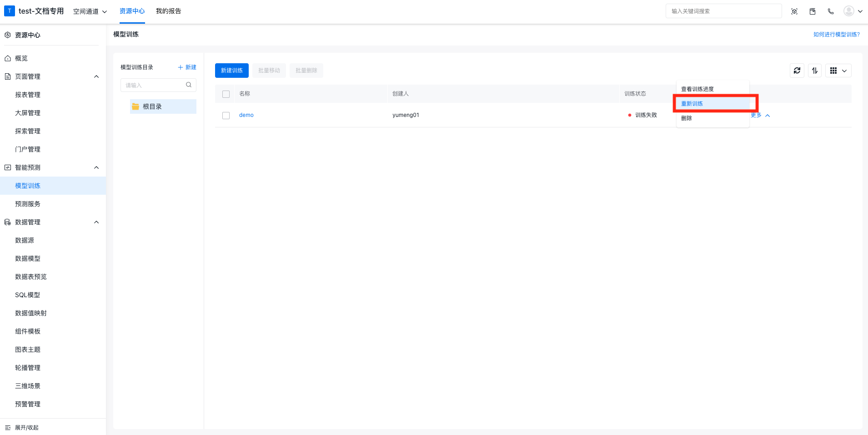868x435 pixels.
Task: Click the sort icon in the toolbar
Action: tap(815, 71)
